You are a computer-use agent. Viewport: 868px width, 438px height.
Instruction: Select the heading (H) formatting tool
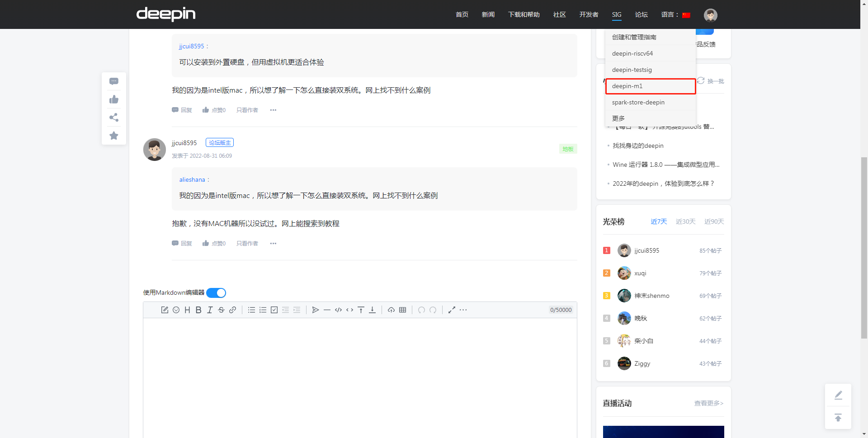187,310
